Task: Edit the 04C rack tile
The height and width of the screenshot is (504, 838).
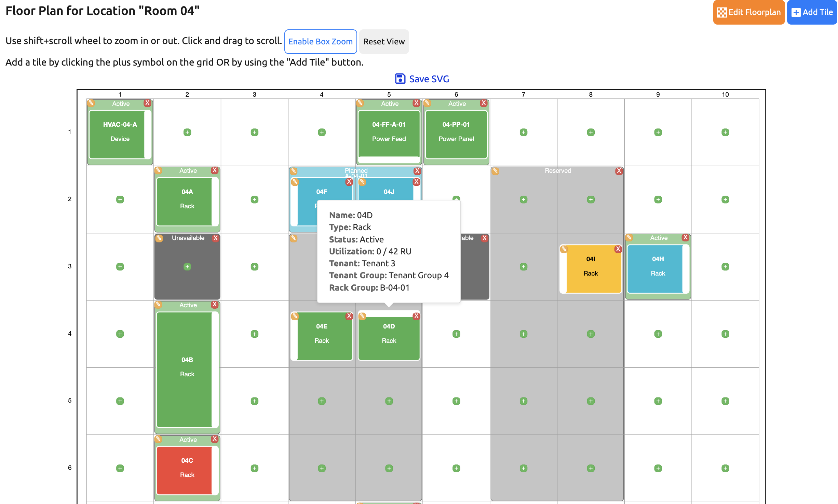Action: click(x=159, y=440)
